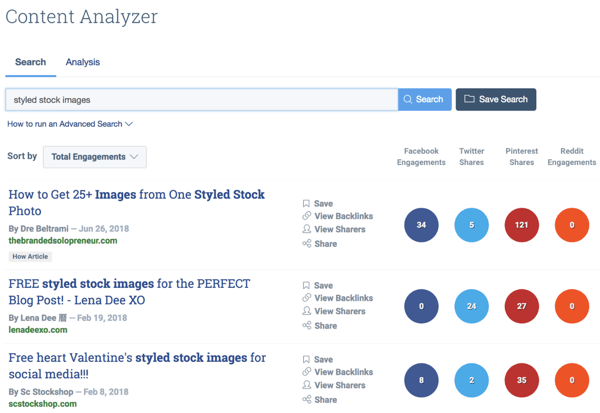
Task: Open scstockshop.com domain link
Action: [x=42, y=404]
